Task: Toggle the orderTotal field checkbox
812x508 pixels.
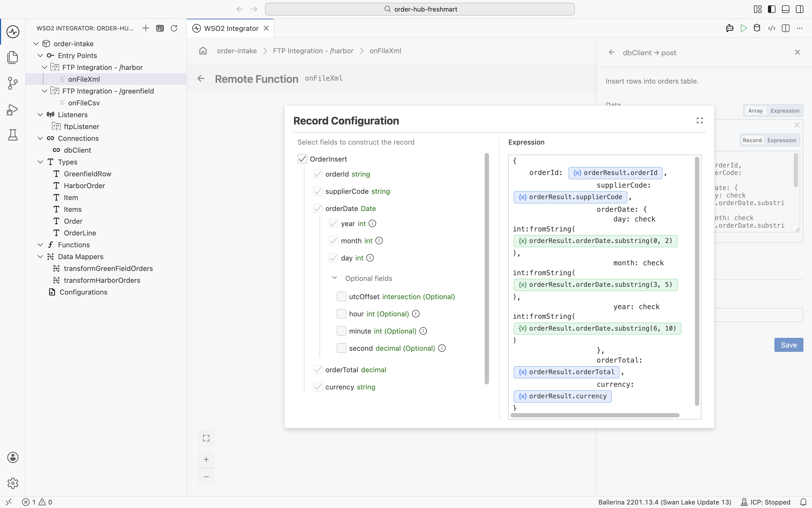Action: (318, 370)
